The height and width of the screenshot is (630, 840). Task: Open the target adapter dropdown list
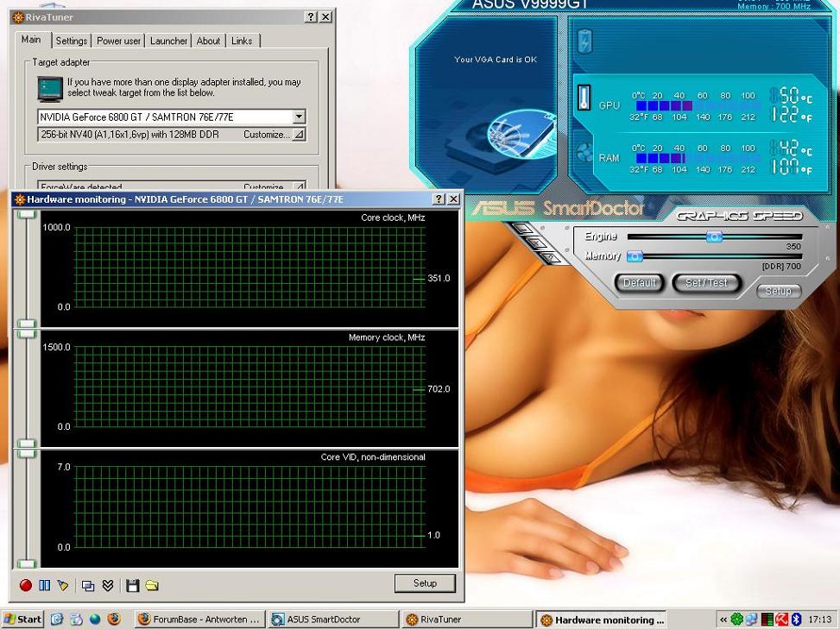pyautogui.click(x=299, y=117)
